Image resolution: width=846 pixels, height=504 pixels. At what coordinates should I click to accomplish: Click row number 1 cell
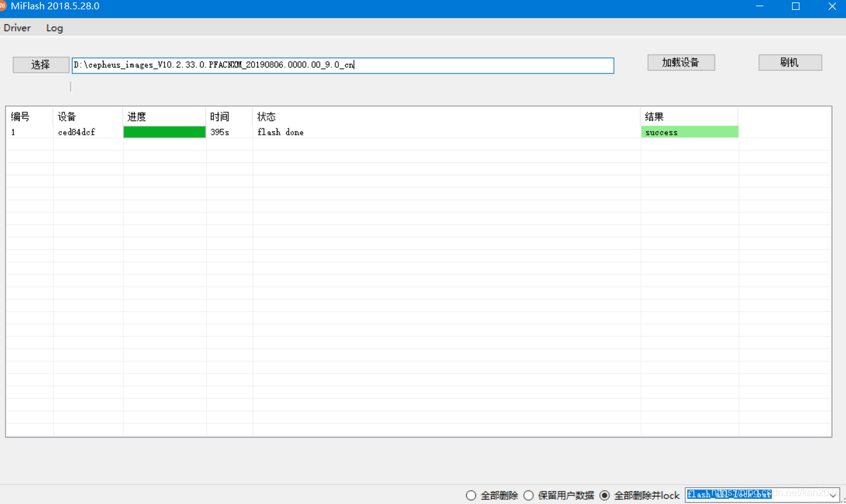[13, 132]
